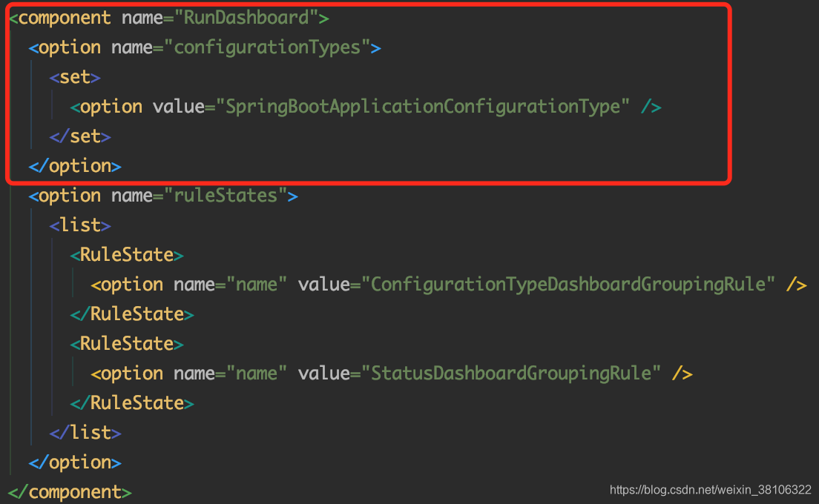Click the closing </component> tag
This screenshot has width=819, height=504.
click(70, 492)
